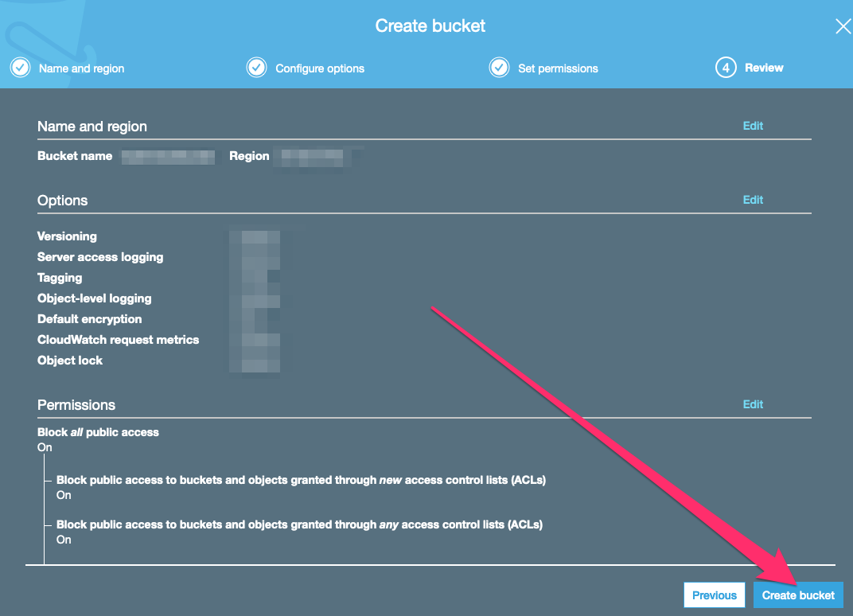Click the Name and region step checkmark icon
Image resolution: width=853 pixels, height=616 pixels.
tap(20, 68)
